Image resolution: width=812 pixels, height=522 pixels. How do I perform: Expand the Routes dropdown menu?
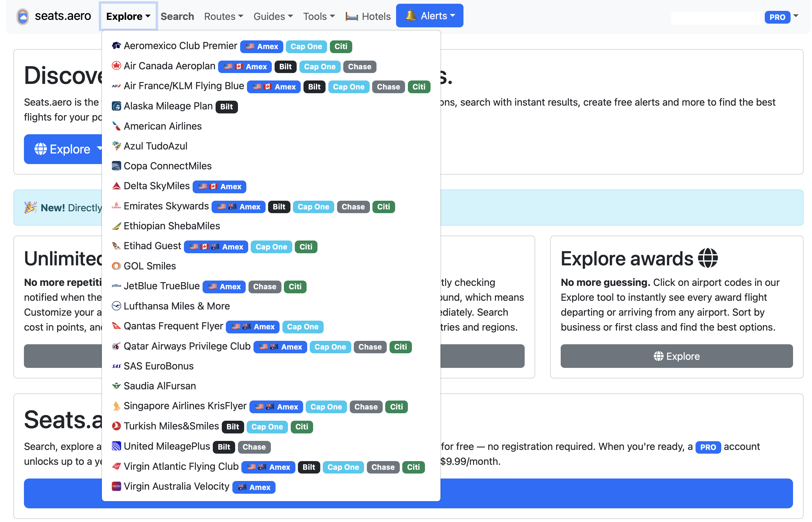tap(224, 16)
